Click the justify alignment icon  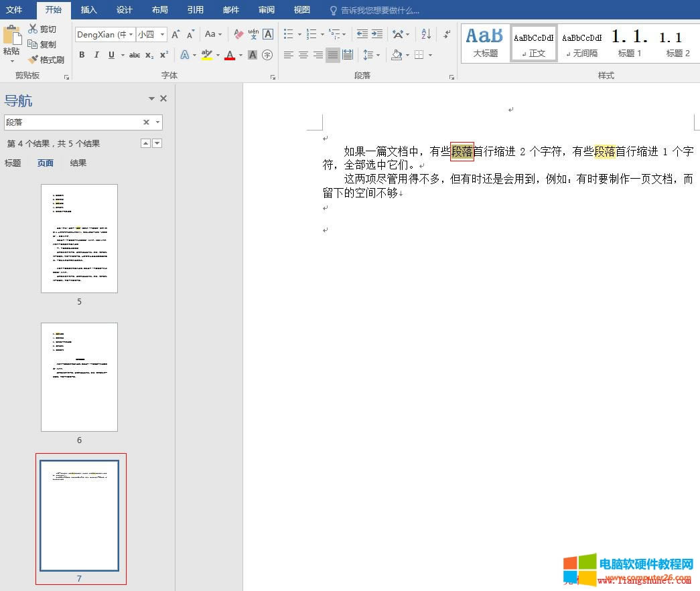334,55
